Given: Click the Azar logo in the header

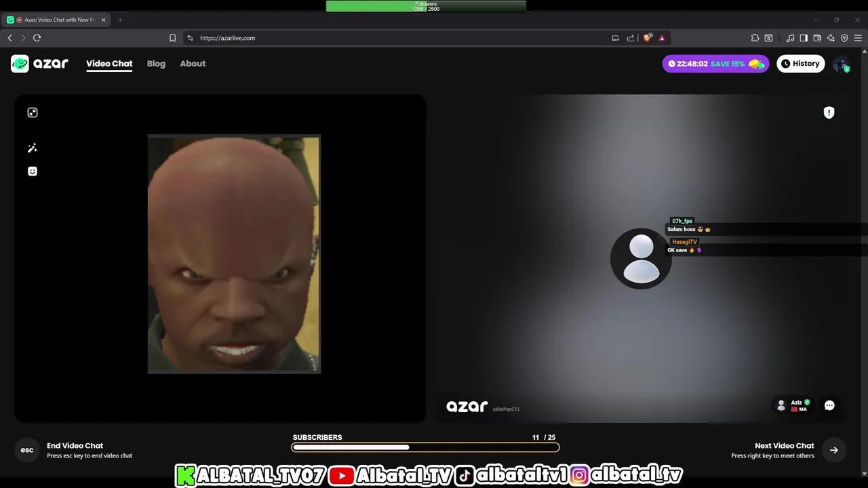Looking at the screenshot, I should coord(39,64).
